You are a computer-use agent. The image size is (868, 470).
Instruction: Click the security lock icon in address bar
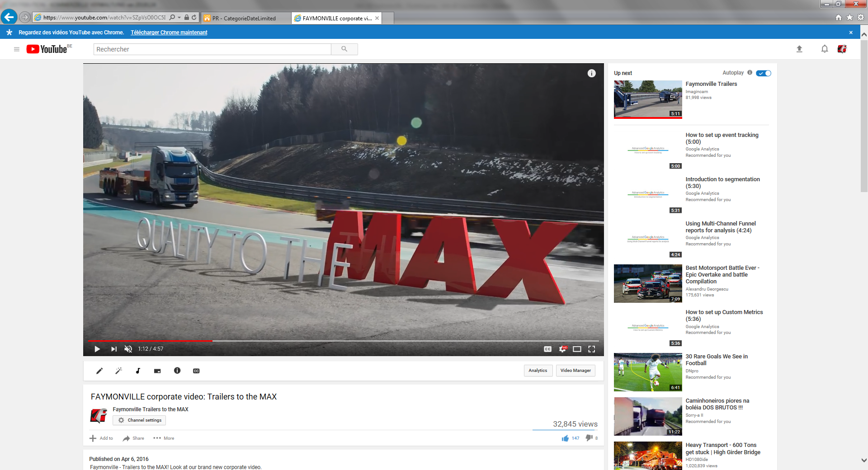[186, 18]
